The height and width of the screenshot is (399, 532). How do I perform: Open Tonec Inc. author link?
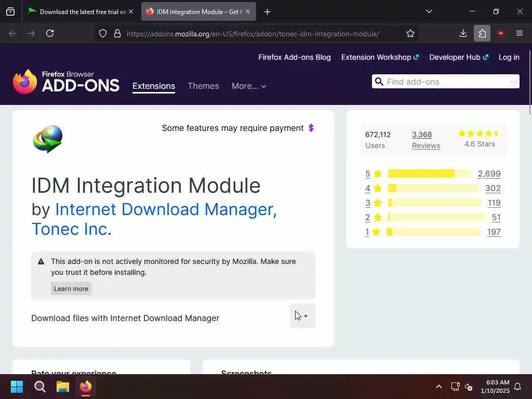(72, 229)
